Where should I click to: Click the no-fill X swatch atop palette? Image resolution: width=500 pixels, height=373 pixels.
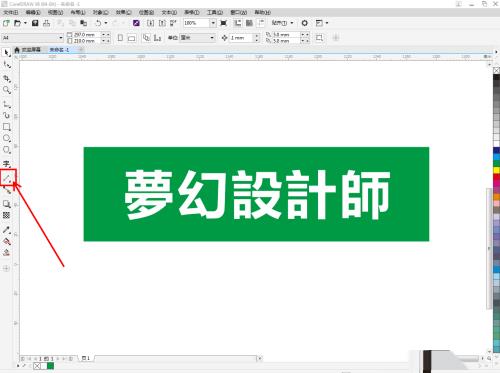[x=496, y=70]
